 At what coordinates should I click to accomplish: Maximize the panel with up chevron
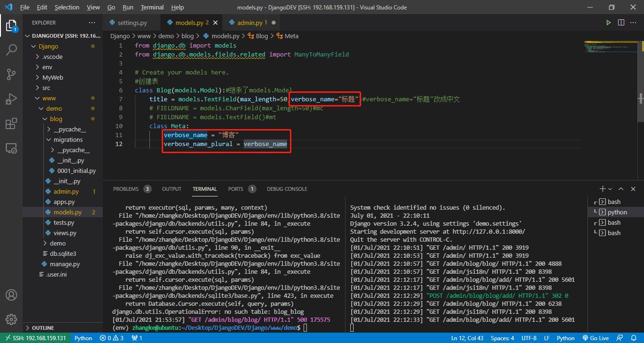(x=621, y=188)
